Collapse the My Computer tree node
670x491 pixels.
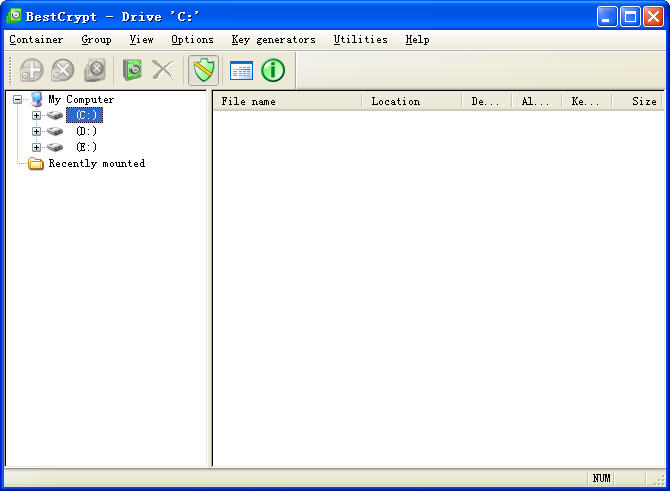click(x=18, y=99)
